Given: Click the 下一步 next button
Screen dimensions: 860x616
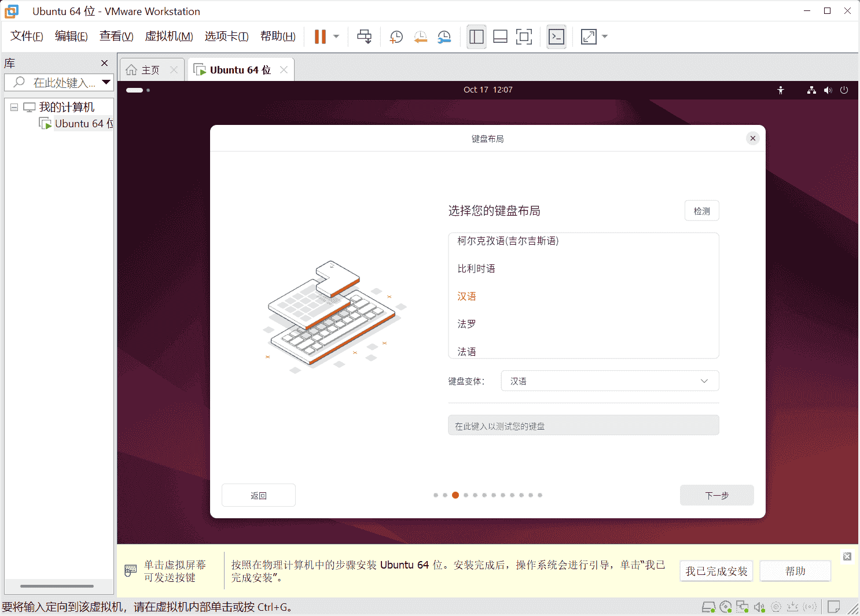Looking at the screenshot, I should (x=716, y=495).
